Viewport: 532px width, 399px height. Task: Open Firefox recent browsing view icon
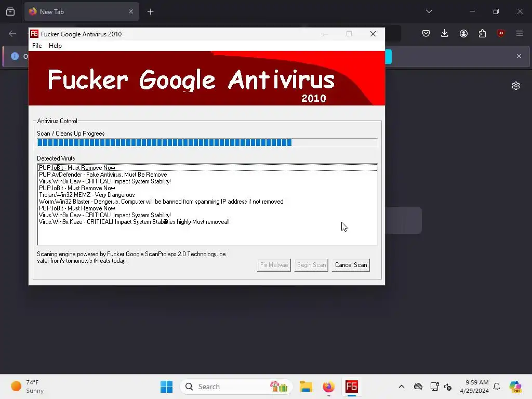pyautogui.click(x=10, y=11)
